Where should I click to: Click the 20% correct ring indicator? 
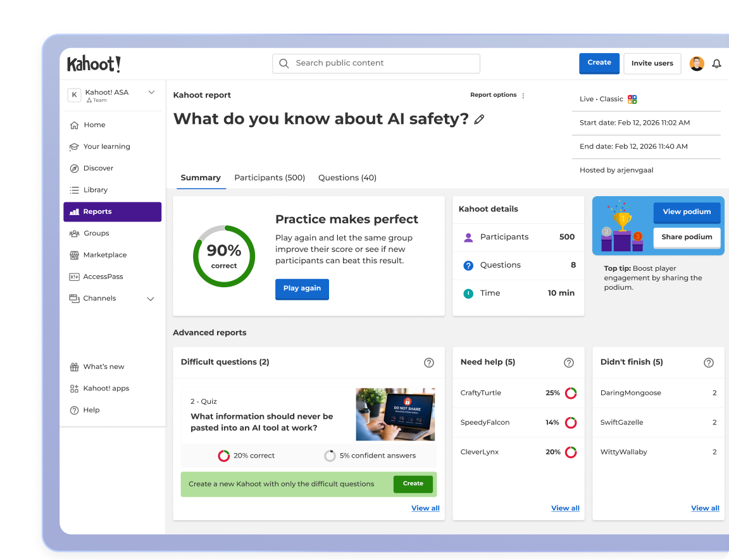pyautogui.click(x=223, y=456)
